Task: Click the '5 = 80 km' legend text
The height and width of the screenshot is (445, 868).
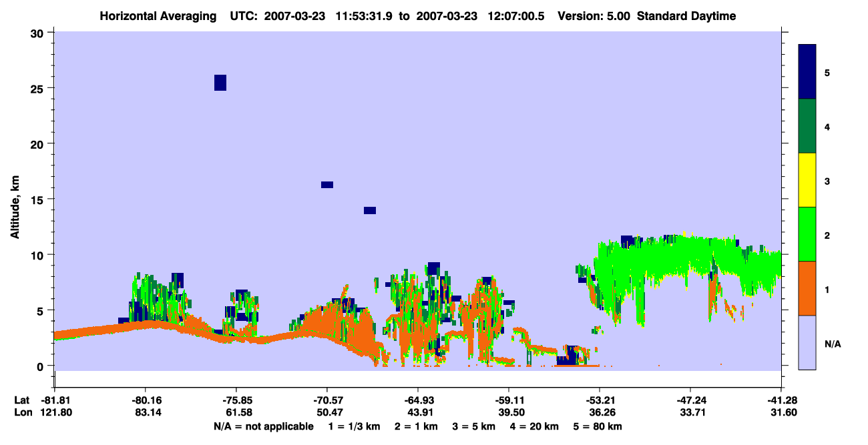Action: click(x=598, y=426)
